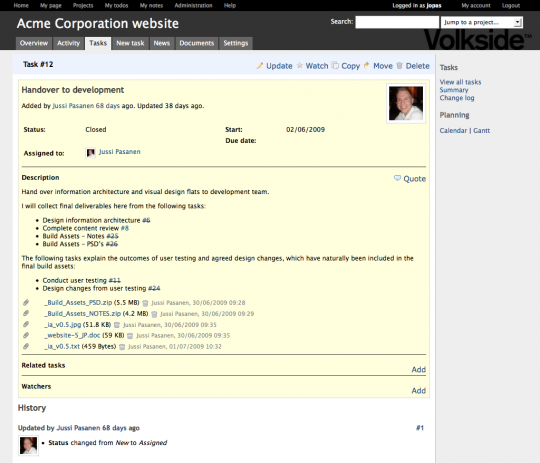Open the Settings tab

point(236,43)
